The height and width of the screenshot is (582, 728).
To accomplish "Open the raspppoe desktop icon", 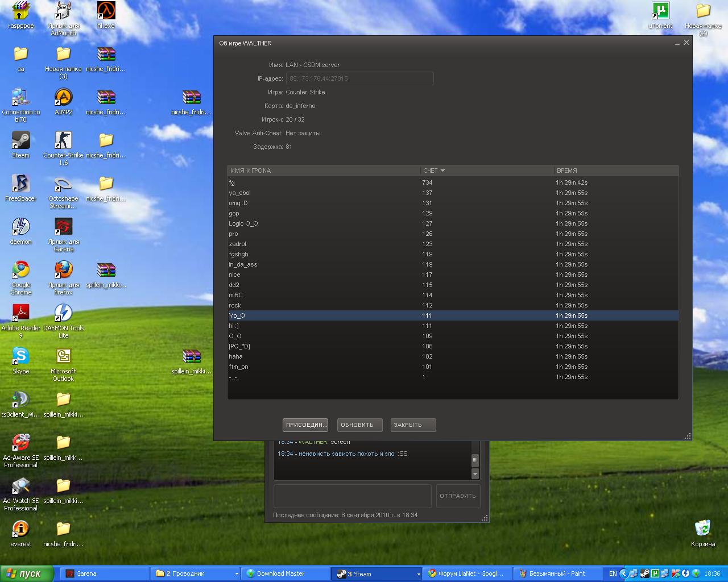I will point(21,15).
